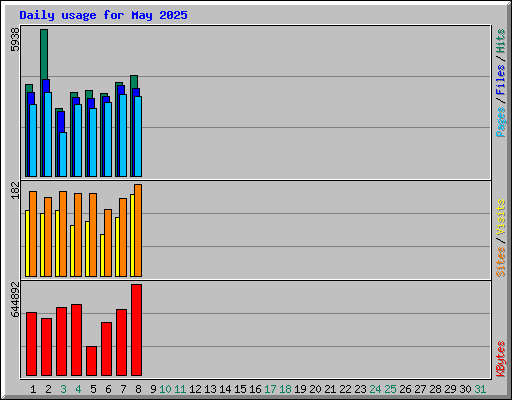Click the "Daily usage for May 2025" title

[x=103, y=15]
